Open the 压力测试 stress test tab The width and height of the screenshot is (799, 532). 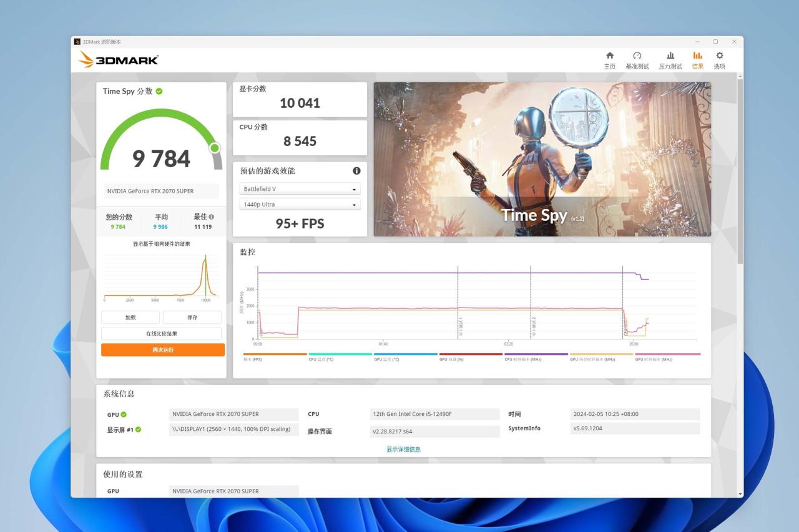point(670,60)
